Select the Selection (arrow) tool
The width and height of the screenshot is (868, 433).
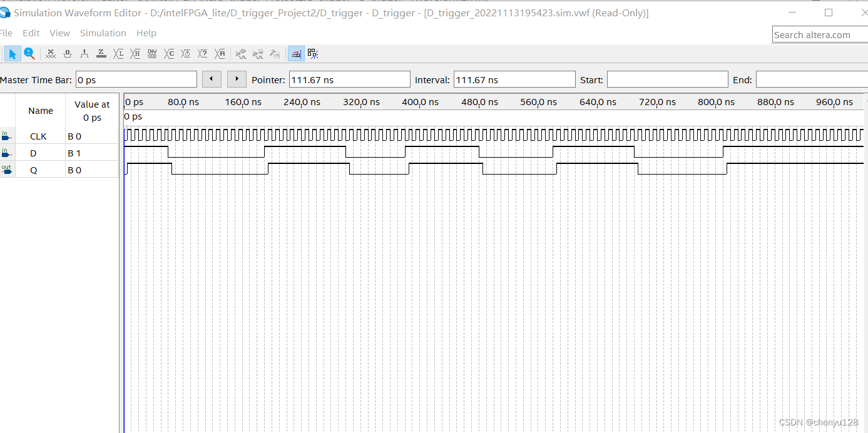tap(12, 54)
